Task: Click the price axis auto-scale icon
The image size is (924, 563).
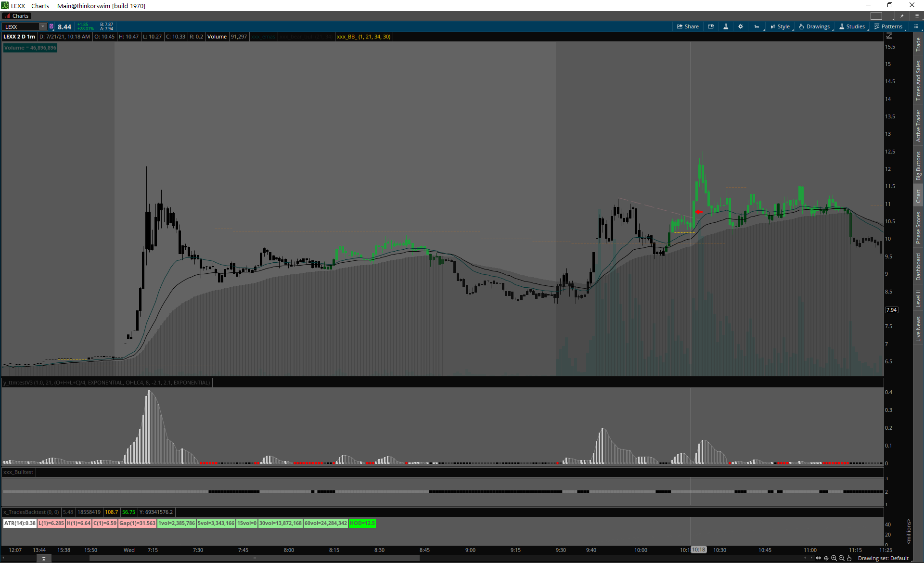Action: tap(889, 36)
